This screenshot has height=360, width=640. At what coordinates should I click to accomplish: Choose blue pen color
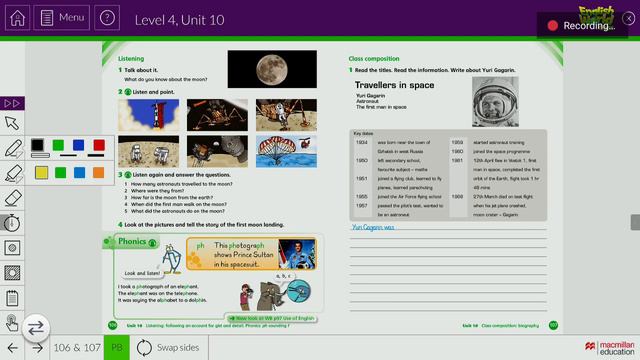(78, 145)
